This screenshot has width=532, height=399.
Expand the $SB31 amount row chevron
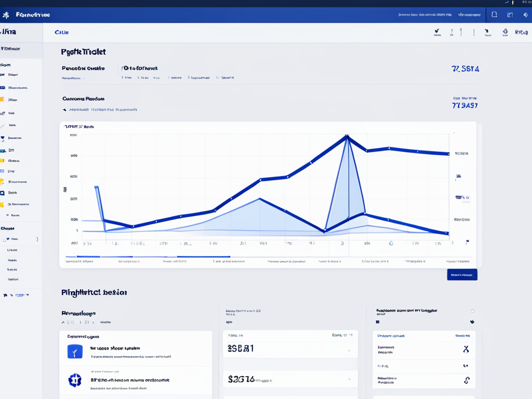coord(349,351)
